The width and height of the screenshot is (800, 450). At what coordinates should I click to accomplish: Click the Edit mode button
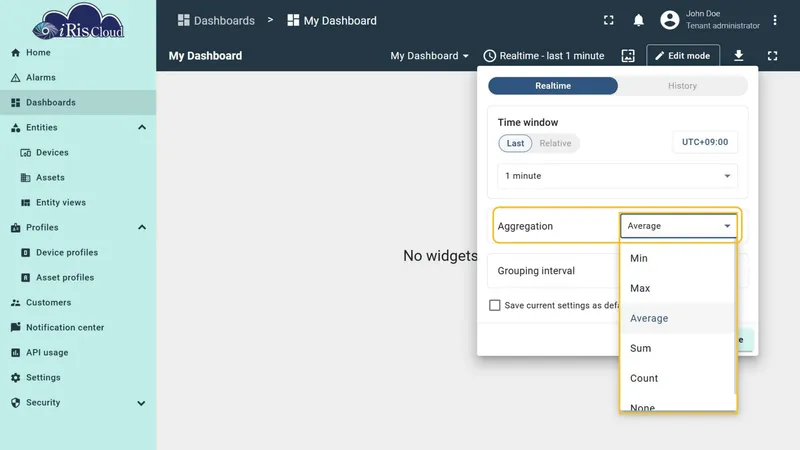(x=683, y=56)
